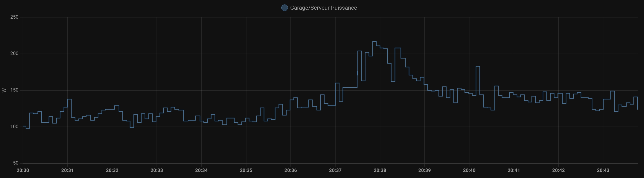Click the 20:38 time axis label
Image resolution: width=644 pixels, height=178 pixels.
pos(380,170)
